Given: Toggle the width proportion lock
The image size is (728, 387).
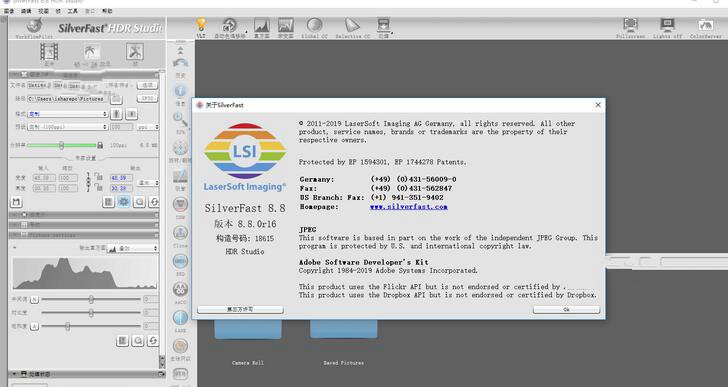Looking at the screenshot, I should point(98,177).
